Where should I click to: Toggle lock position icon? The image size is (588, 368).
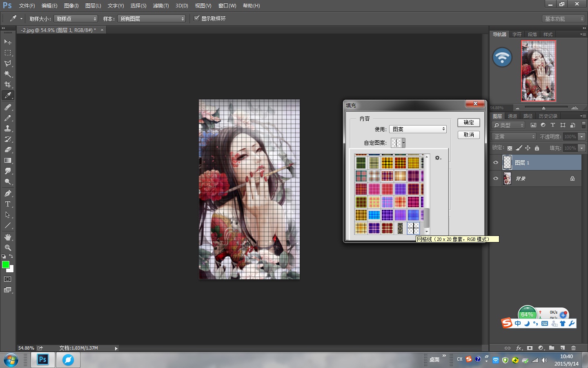[528, 148]
